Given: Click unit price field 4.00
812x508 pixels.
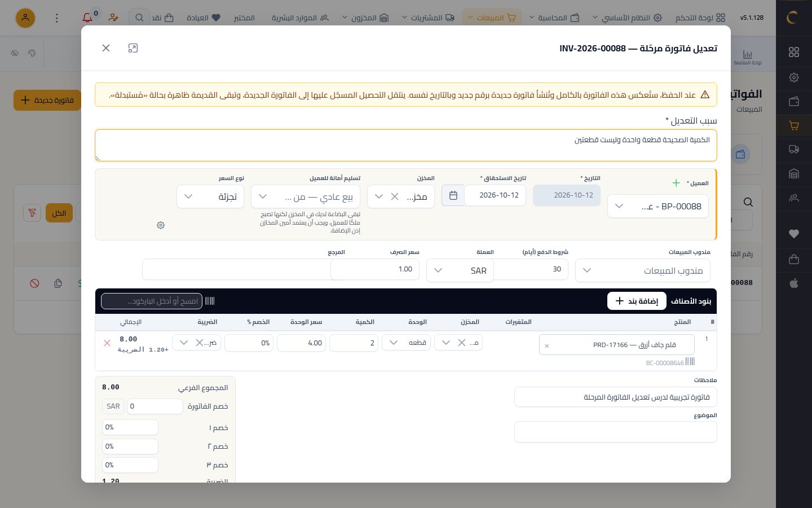Looking at the screenshot, I should (301, 343).
